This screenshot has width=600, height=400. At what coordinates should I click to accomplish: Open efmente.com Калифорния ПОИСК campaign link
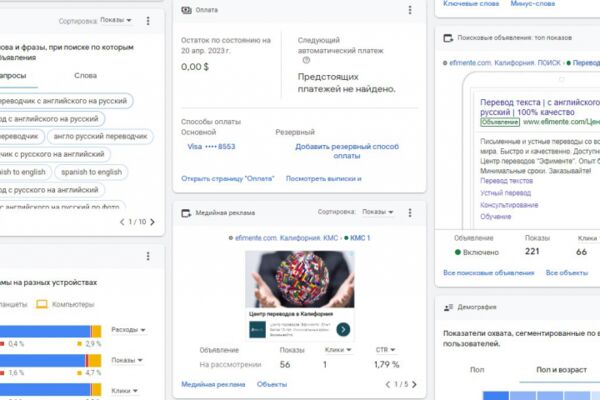click(x=505, y=63)
